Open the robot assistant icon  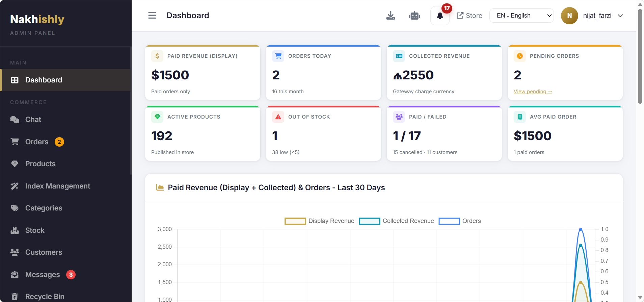414,16
